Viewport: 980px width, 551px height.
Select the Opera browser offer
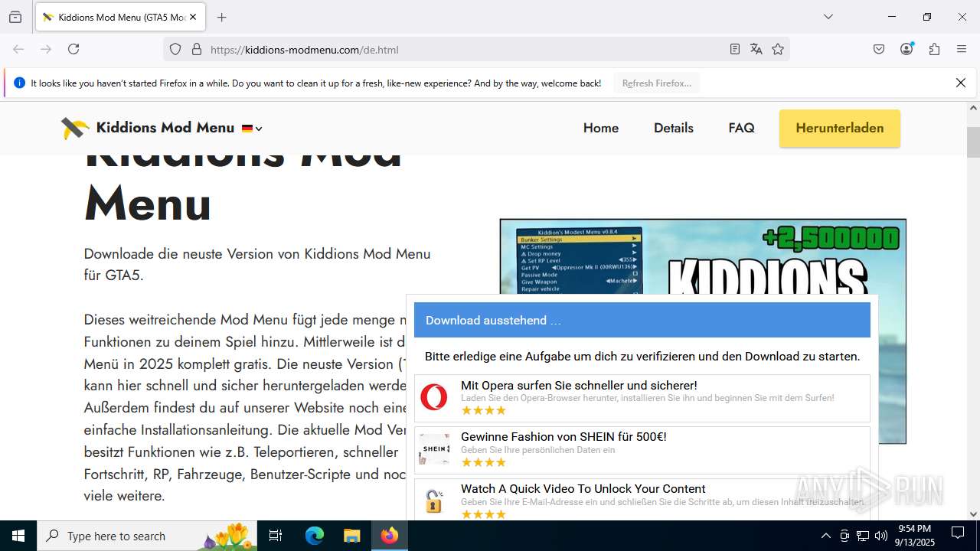coord(642,398)
